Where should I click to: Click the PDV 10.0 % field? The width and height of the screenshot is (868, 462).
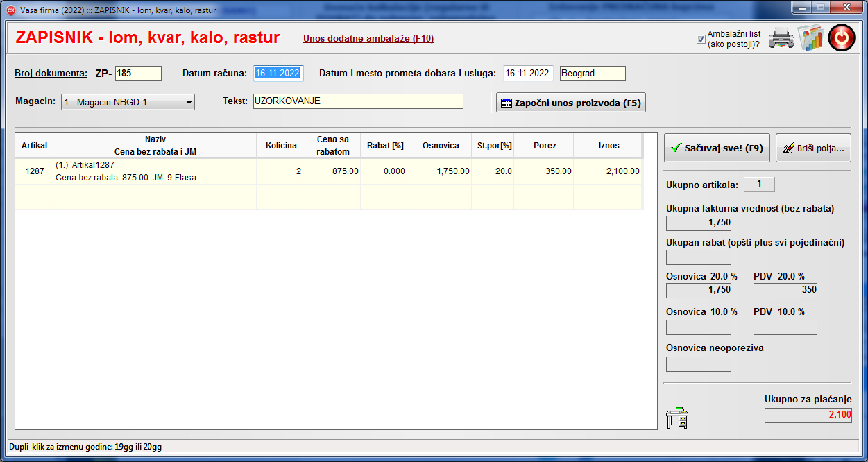click(x=785, y=327)
